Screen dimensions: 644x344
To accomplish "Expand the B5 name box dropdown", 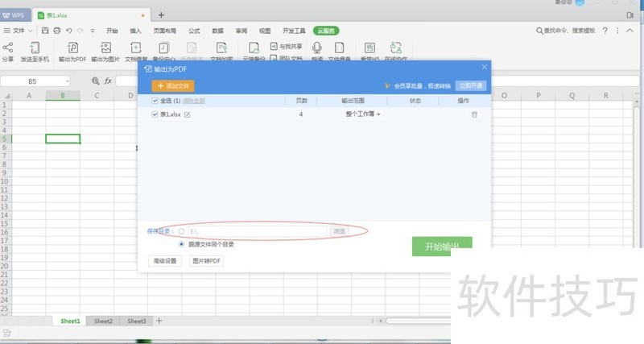I will coord(67,81).
